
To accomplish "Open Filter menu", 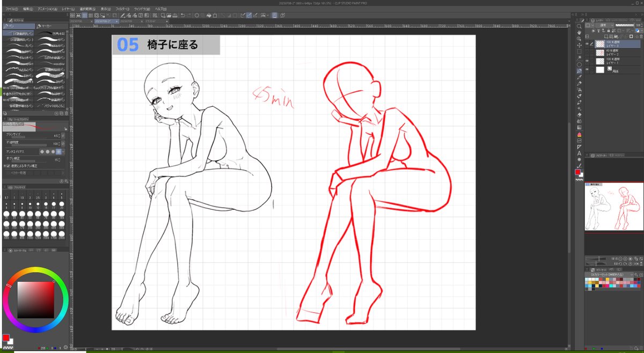I will [123, 10].
